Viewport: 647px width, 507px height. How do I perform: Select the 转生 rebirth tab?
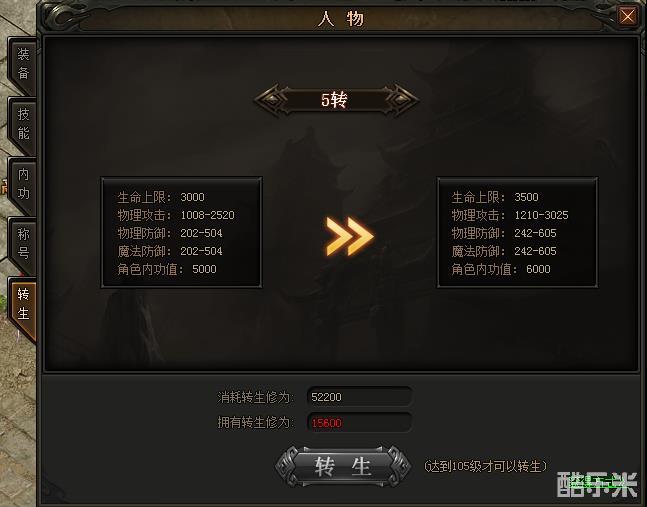tap(23, 305)
